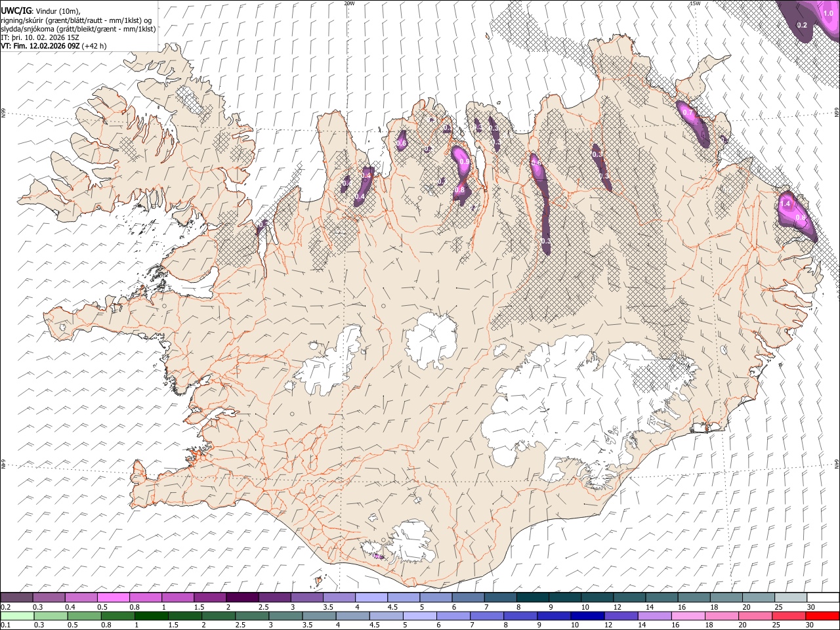Click the 'slydda/snjókoma' legend description line

78,29
